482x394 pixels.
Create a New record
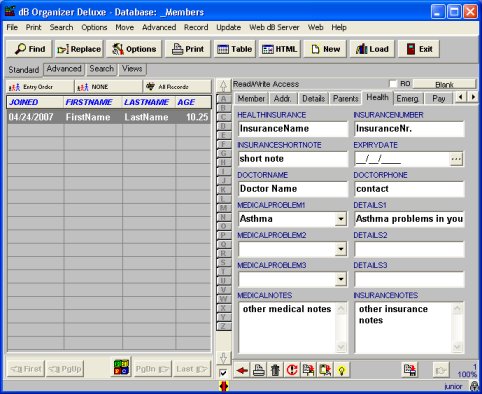tap(325, 49)
